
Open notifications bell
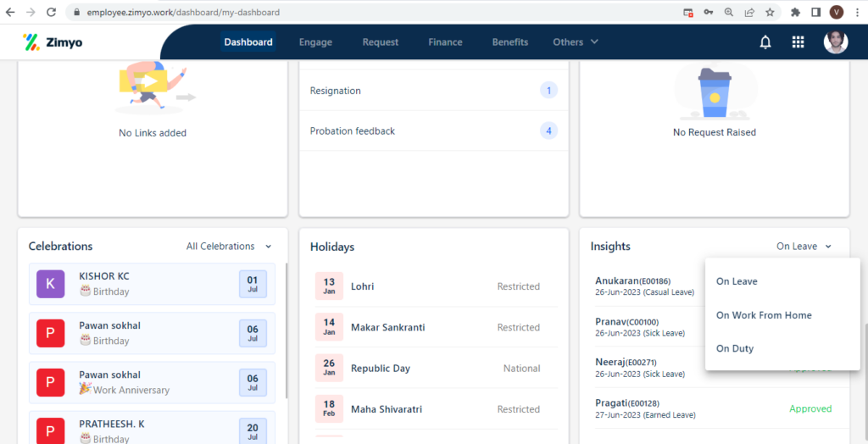click(x=765, y=42)
